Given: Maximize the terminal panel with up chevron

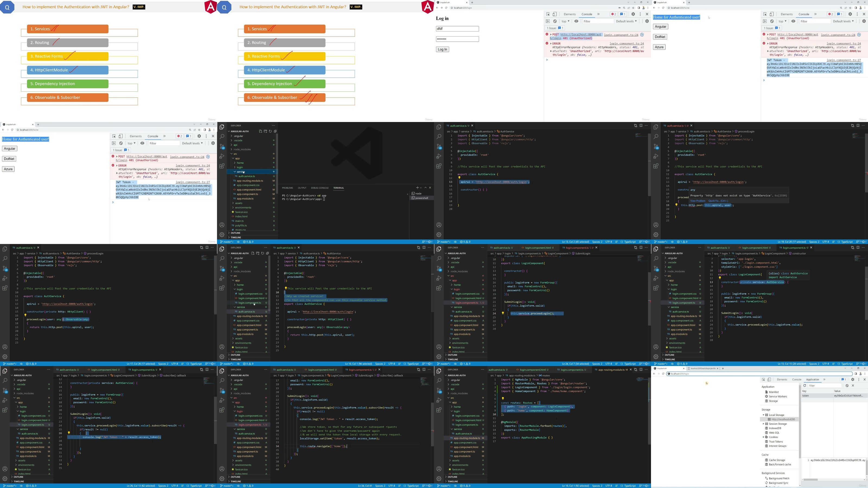Looking at the screenshot, I should pos(426,188).
